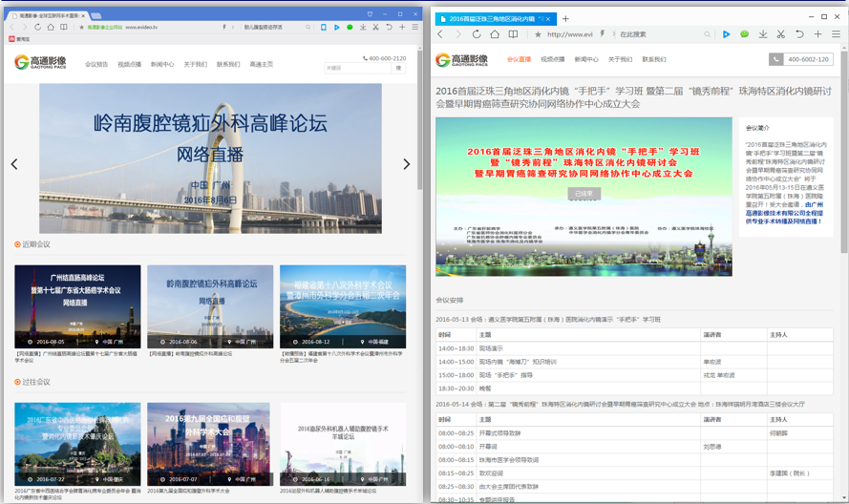
Task: Reload page in the right browser window
Action: click(477, 34)
